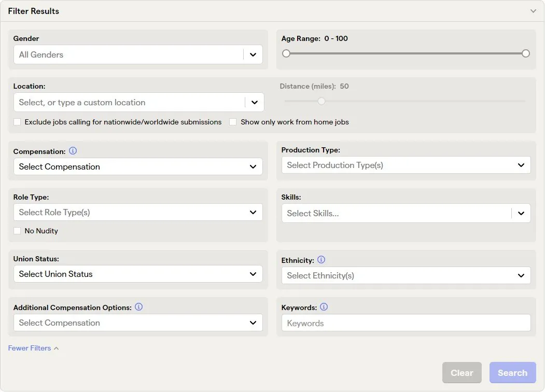This screenshot has width=545, height=392.
Task: Click the info icon beside Compensation
Action: pos(73,151)
